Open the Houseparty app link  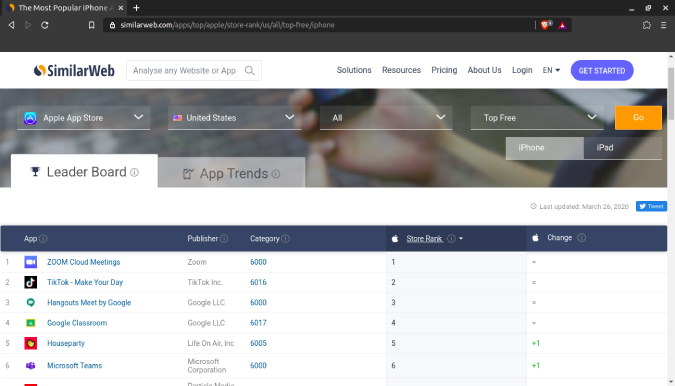click(66, 343)
